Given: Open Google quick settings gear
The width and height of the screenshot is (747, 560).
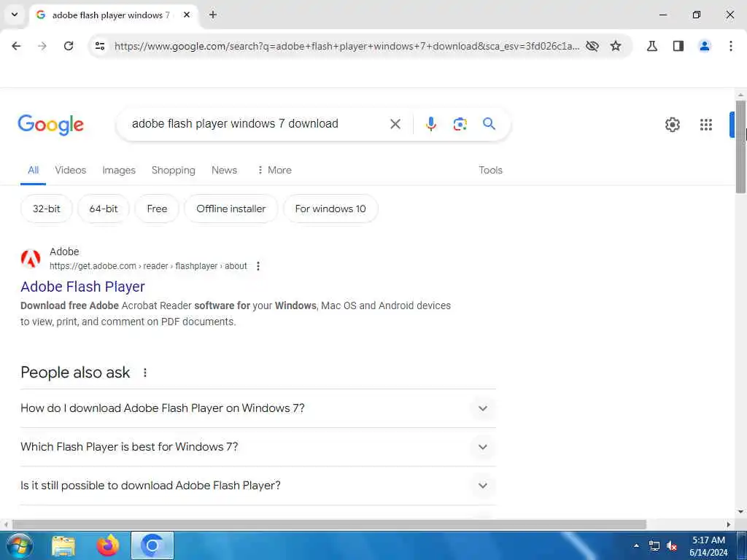Looking at the screenshot, I should [672, 125].
